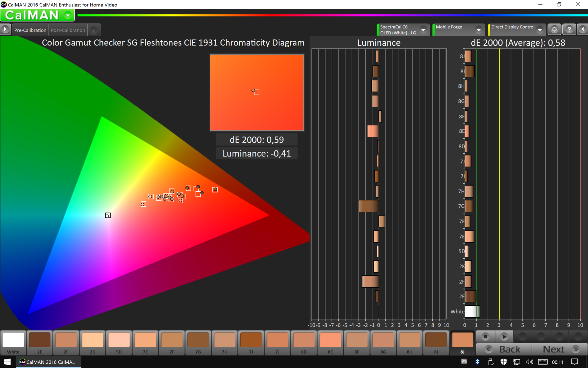Select the 8E fleshtone swatch
Viewport: 588px width, 368px height.
click(x=330, y=343)
